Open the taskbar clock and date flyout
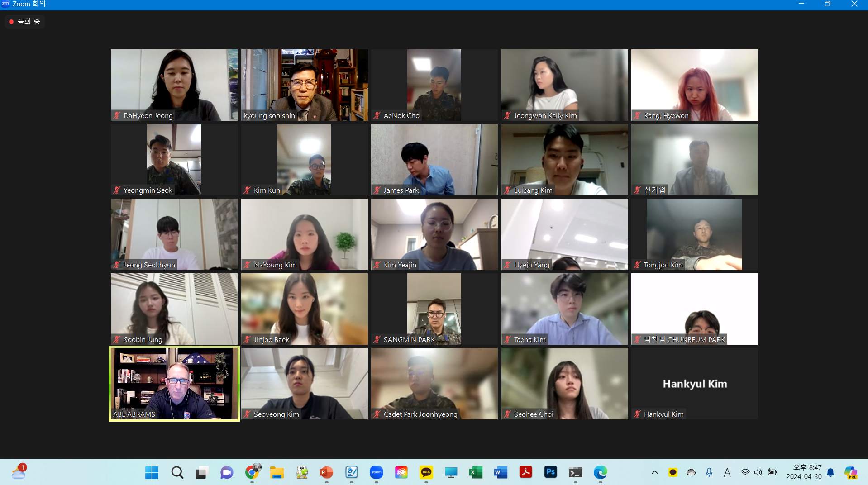The width and height of the screenshot is (868, 485). (804, 472)
